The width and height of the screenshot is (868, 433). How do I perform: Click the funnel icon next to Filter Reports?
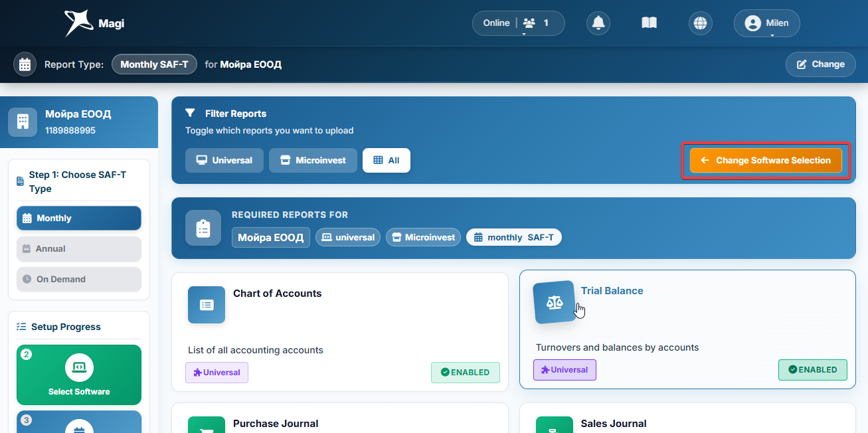click(190, 114)
